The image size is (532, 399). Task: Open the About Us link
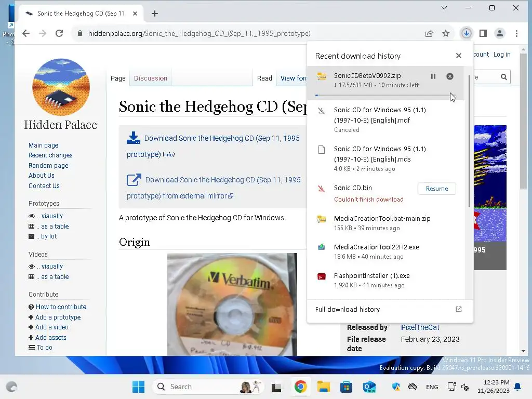pyautogui.click(x=42, y=176)
